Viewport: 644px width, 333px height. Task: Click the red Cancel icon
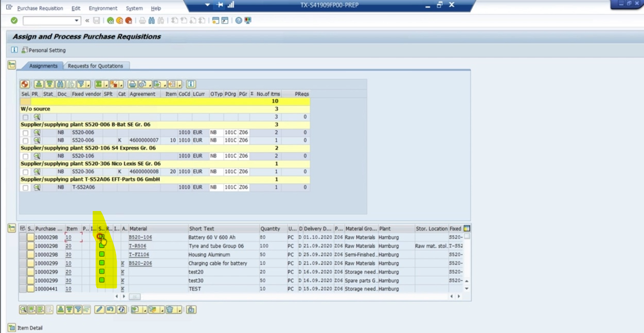pyautogui.click(x=129, y=21)
